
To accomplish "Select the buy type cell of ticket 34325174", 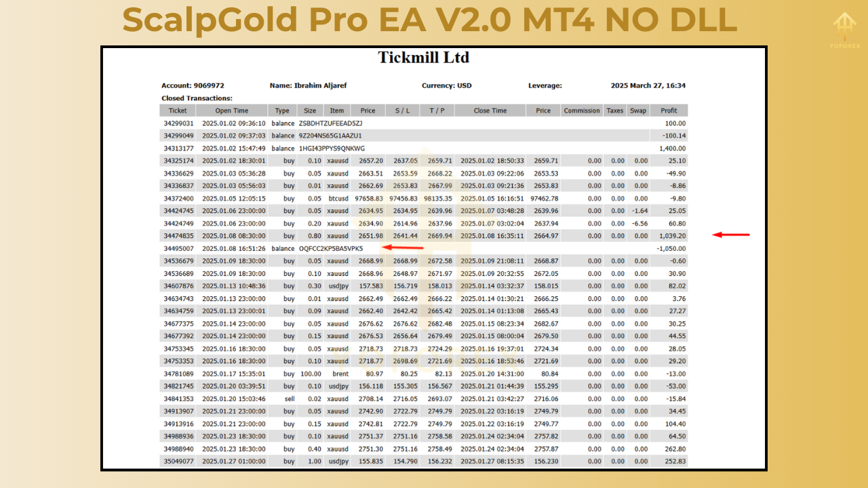I will coord(289,161).
